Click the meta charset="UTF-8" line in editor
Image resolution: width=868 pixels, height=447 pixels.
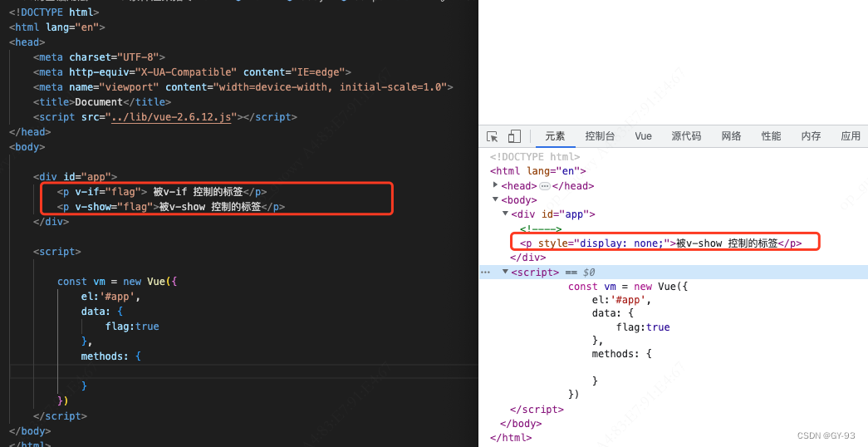pyautogui.click(x=99, y=57)
